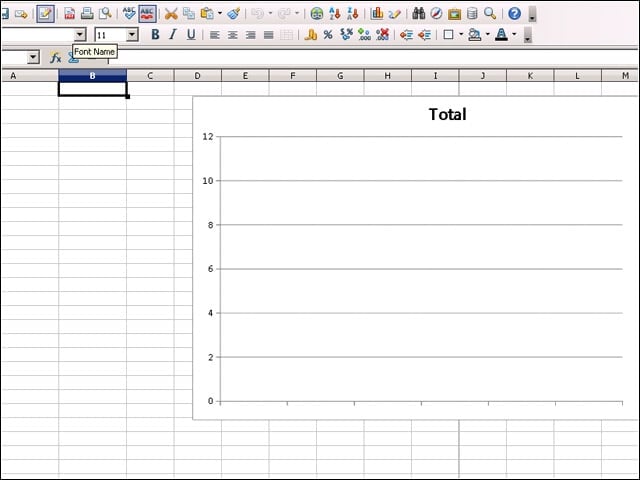Show Draw Functions pencil icon
Image resolution: width=640 pixels, height=480 pixels.
[394, 14]
